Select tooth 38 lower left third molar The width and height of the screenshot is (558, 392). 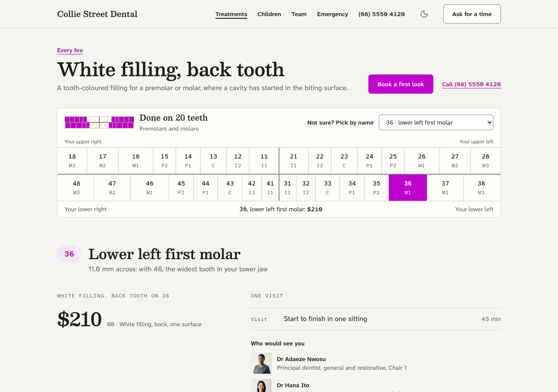click(x=482, y=188)
